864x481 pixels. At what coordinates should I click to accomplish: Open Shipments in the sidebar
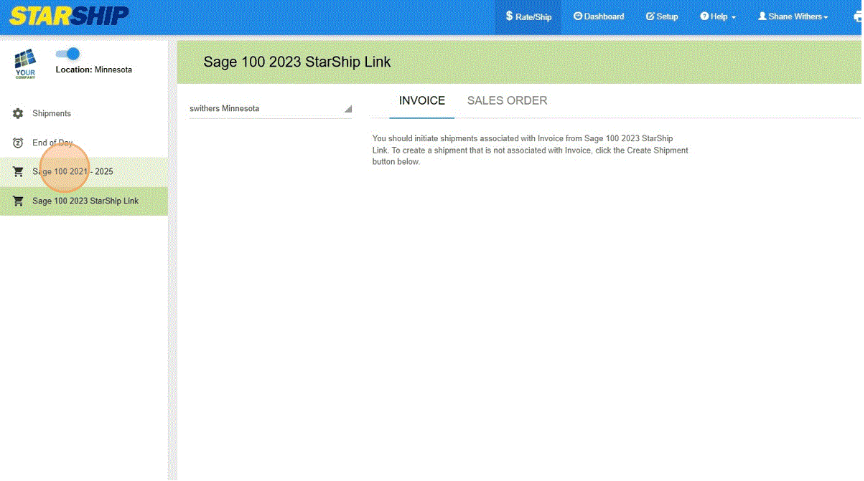[x=52, y=114]
